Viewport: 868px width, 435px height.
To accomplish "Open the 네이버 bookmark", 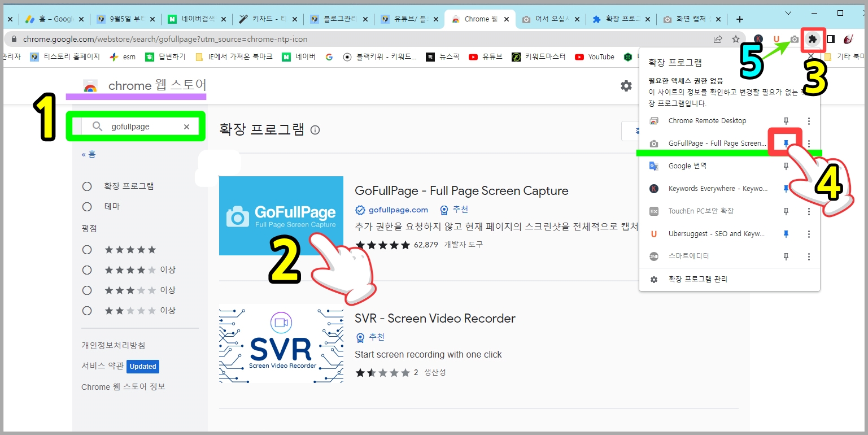I will 299,56.
